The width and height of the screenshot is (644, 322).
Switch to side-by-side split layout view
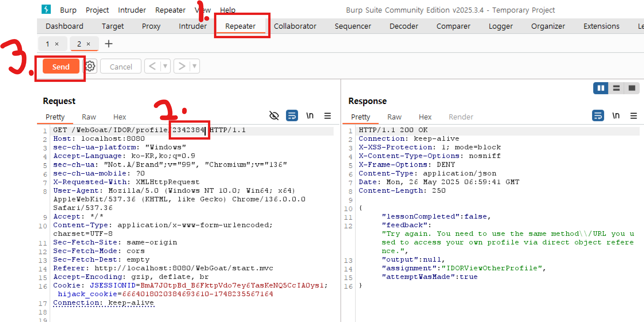tap(601, 88)
